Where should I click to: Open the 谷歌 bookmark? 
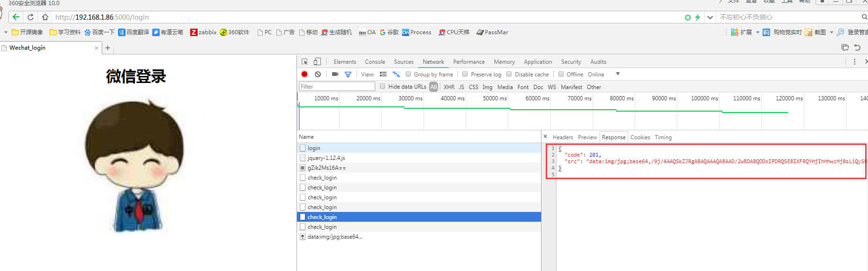point(389,32)
